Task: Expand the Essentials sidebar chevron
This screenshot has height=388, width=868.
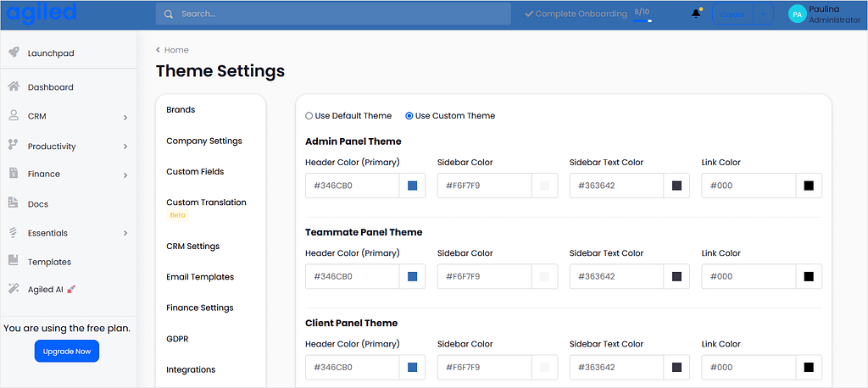Action: pyautogui.click(x=125, y=233)
